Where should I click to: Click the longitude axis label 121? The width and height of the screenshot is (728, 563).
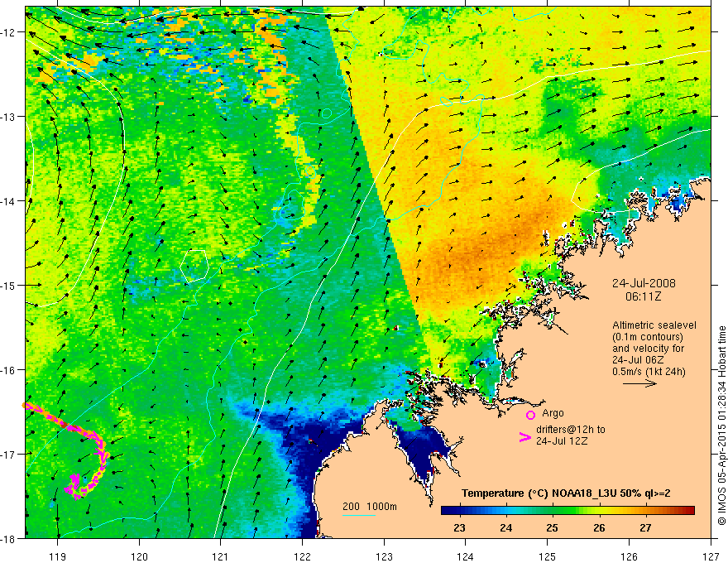coord(221,556)
